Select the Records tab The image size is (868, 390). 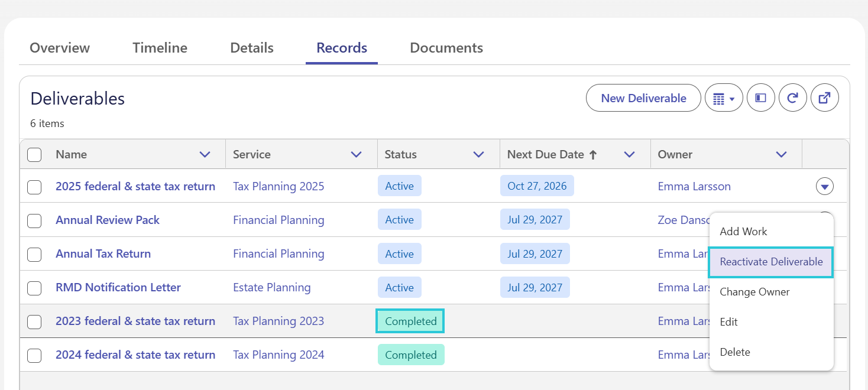coord(342,48)
